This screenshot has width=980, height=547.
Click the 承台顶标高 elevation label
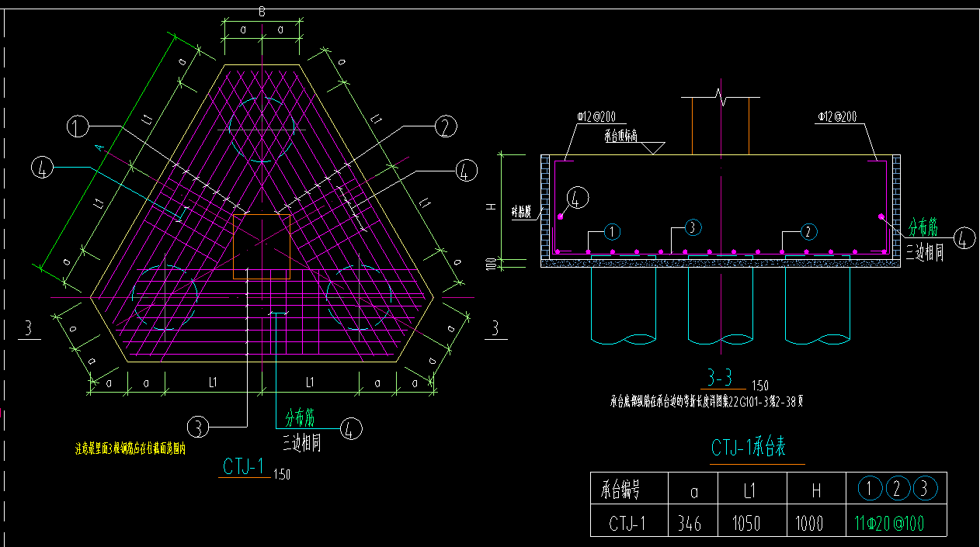point(621,136)
